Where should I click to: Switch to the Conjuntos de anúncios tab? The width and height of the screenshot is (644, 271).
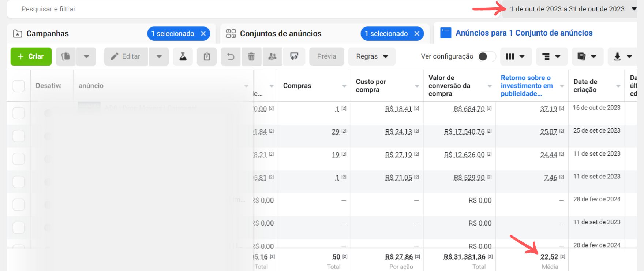pos(280,34)
